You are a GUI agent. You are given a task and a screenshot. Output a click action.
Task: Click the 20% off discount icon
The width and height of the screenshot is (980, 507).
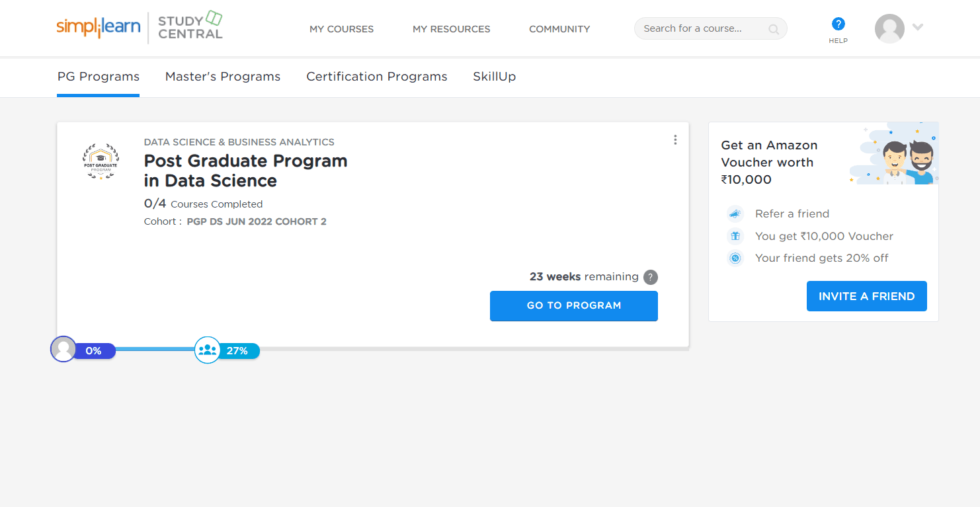point(735,258)
